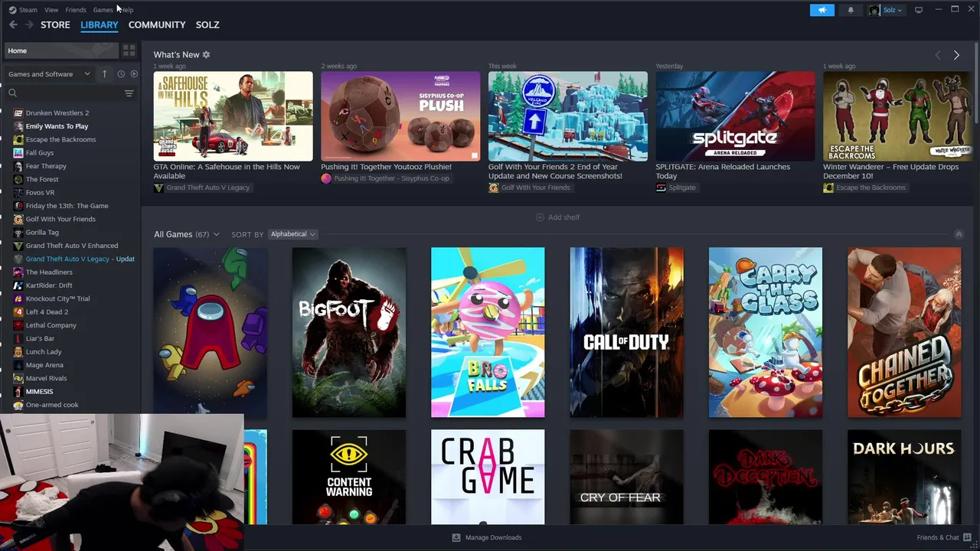The width and height of the screenshot is (980, 551).
Task: Collapse All Games shelf with the up chevron
Action: click(x=959, y=234)
